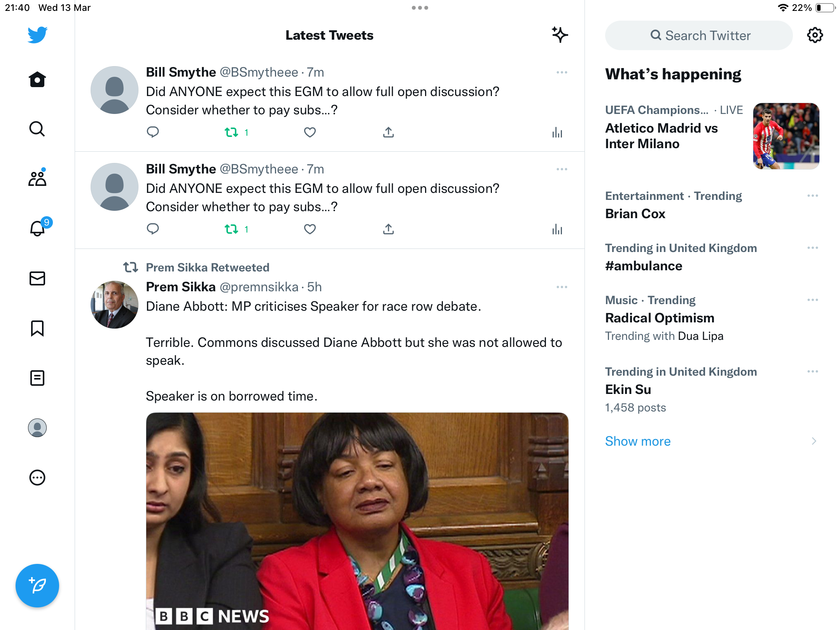Open Lists icon in the sidebar

click(37, 378)
